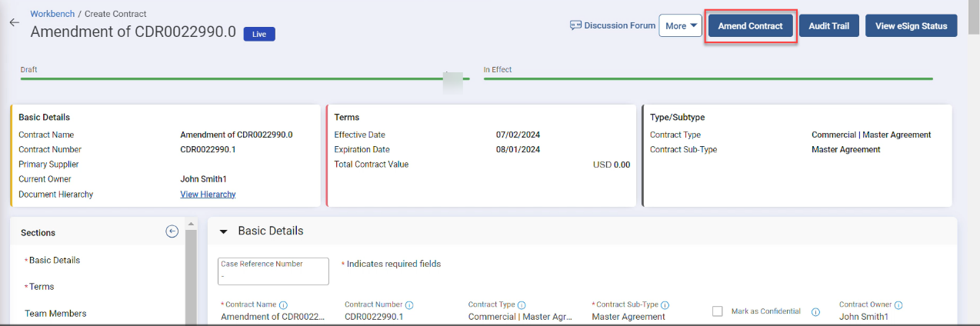Select Terms in the Sections list

42,287
